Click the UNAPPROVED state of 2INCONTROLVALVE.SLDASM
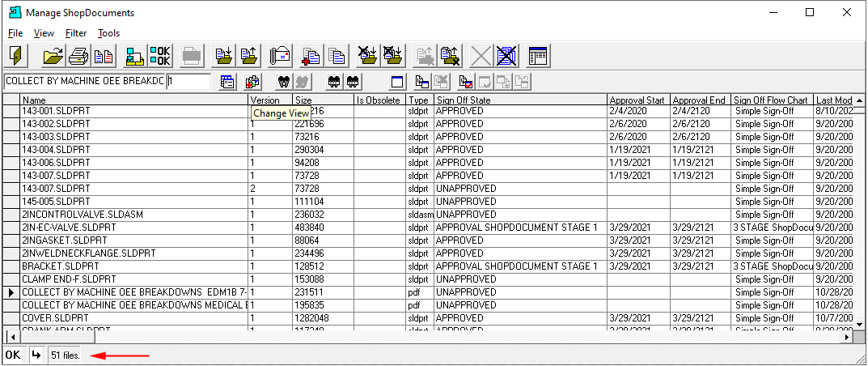 click(x=467, y=215)
